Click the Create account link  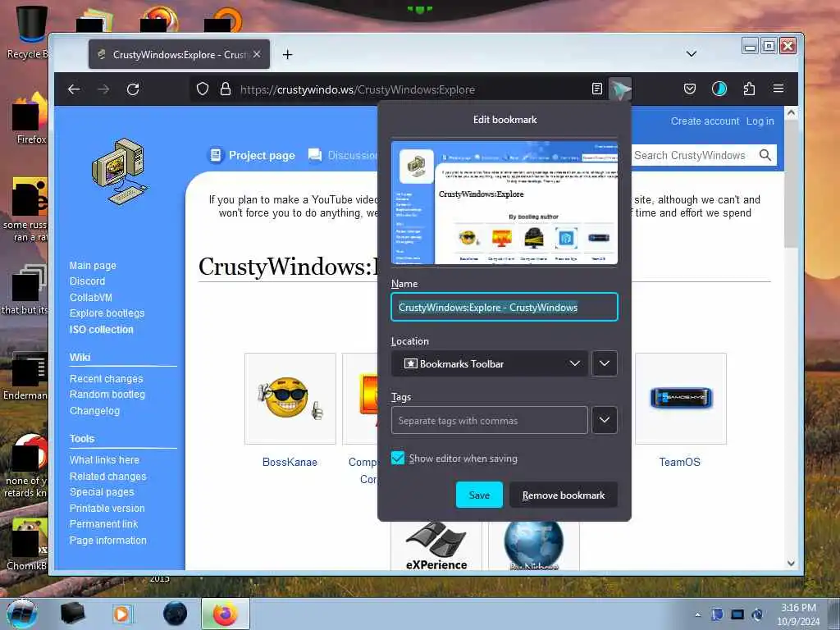click(705, 121)
